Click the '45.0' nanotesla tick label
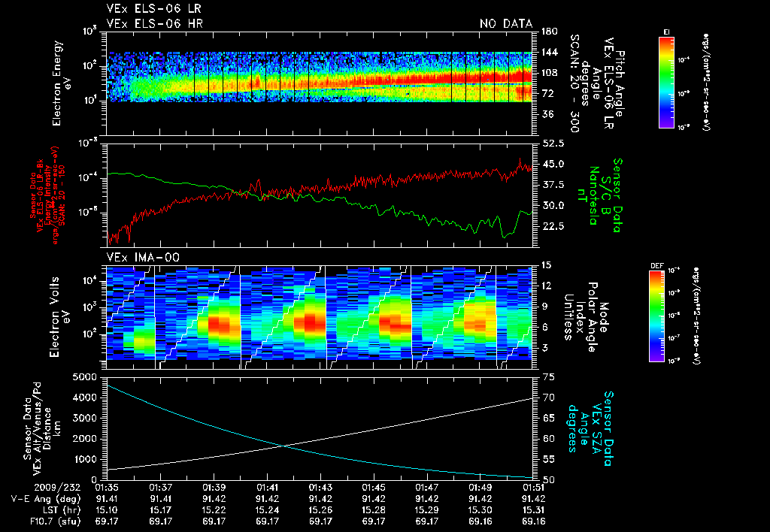The height and width of the screenshot is (532, 770). [553, 164]
